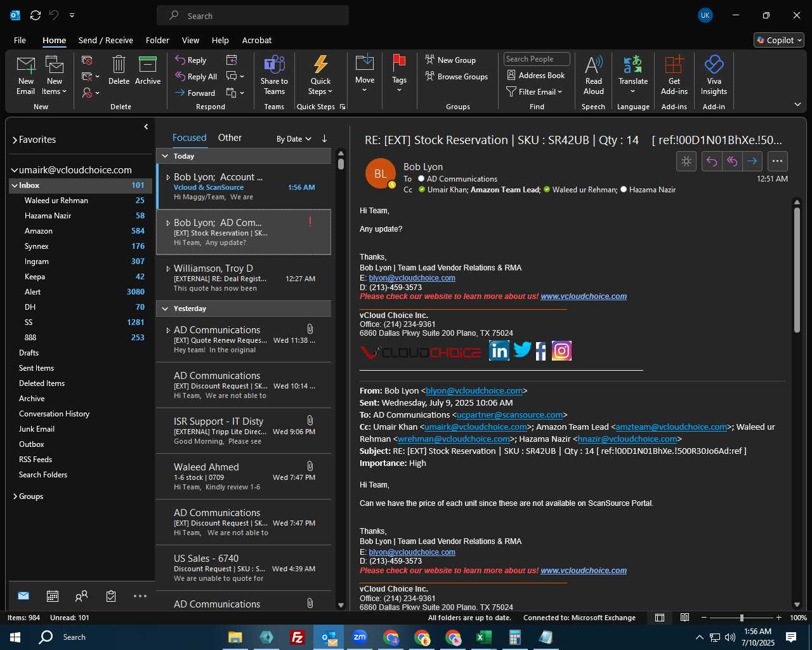Adjust the zoom slider handle
Viewport: 812px width, 650px height.
pos(742,618)
